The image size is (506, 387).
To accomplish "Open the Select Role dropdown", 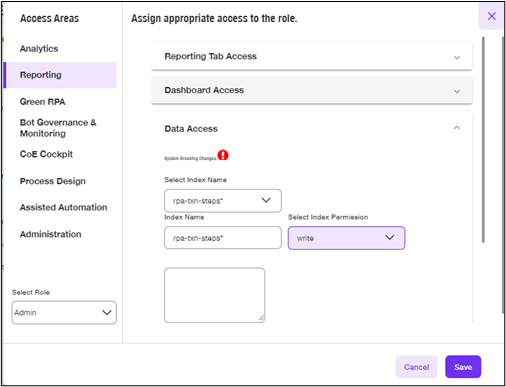I will click(64, 312).
